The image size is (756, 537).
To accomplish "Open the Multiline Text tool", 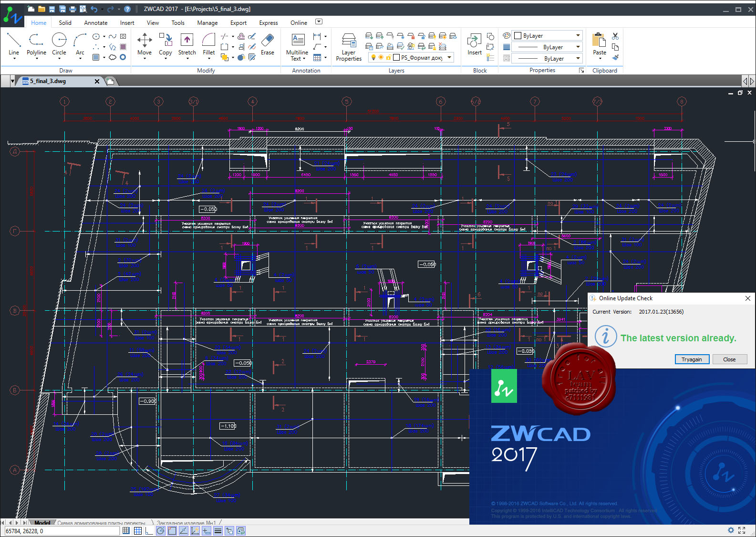I will click(x=297, y=47).
